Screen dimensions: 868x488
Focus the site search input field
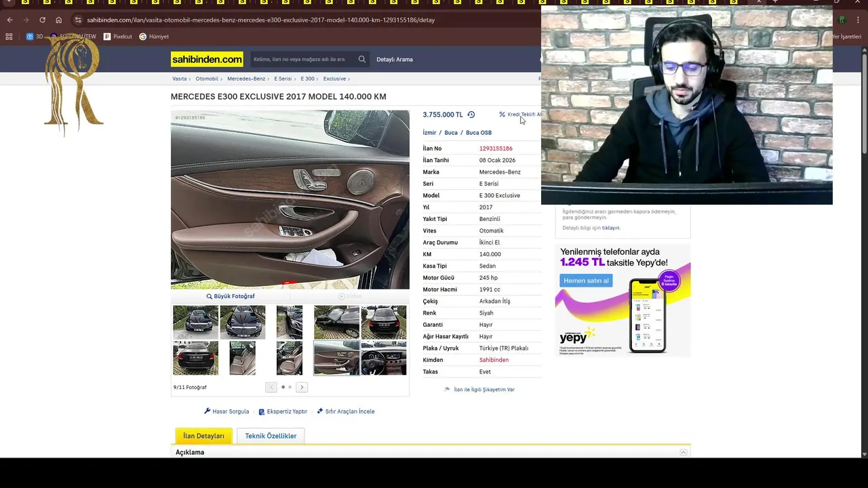tap(303, 60)
